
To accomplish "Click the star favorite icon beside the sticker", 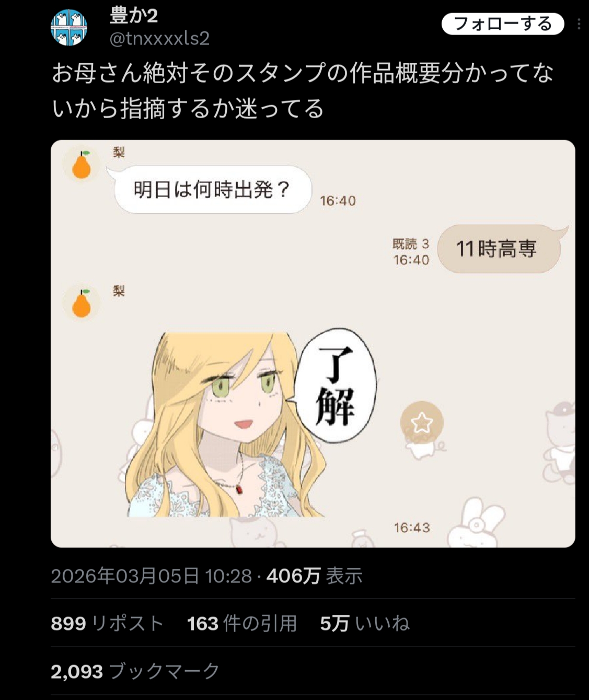I will pyautogui.click(x=422, y=422).
